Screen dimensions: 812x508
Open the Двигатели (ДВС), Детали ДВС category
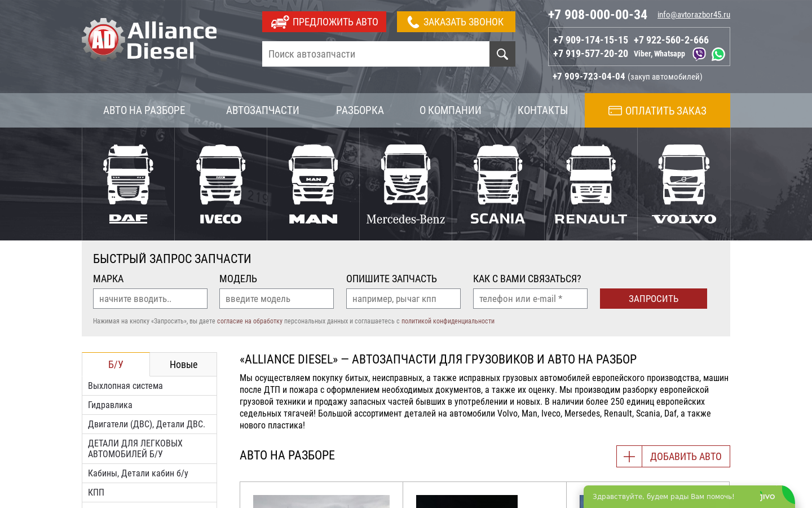pos(149,424)
